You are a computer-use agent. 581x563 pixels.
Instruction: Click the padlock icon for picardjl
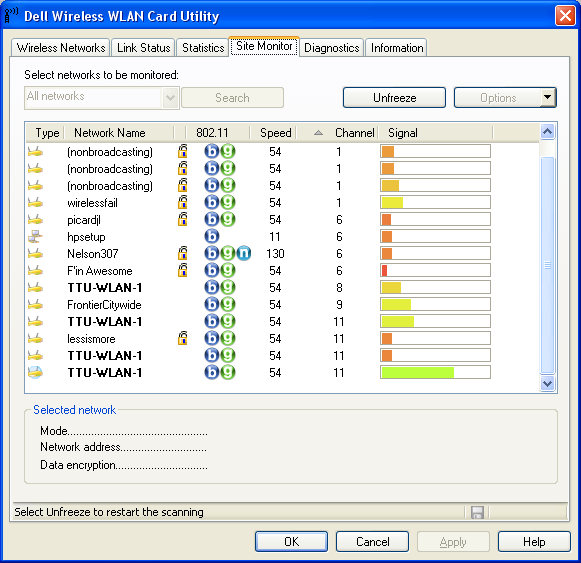pos(182,219)
